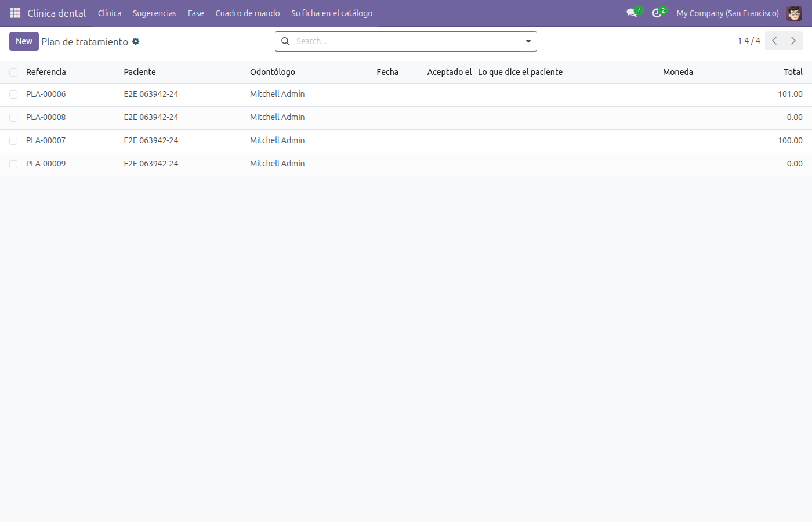The height and width of the screenshot is (522, 812).
Task: Open the Sugerencias menu
Action: click(154, 13)
